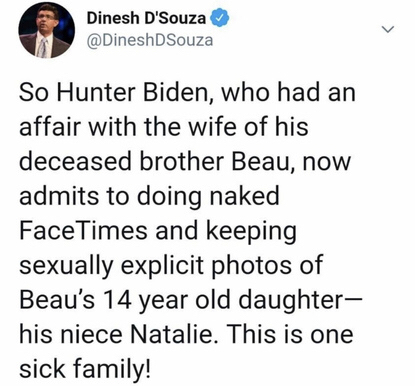Screen dimensions: 415x386
Task: Expand the tweet options chevron
Action: coord(387,29)
